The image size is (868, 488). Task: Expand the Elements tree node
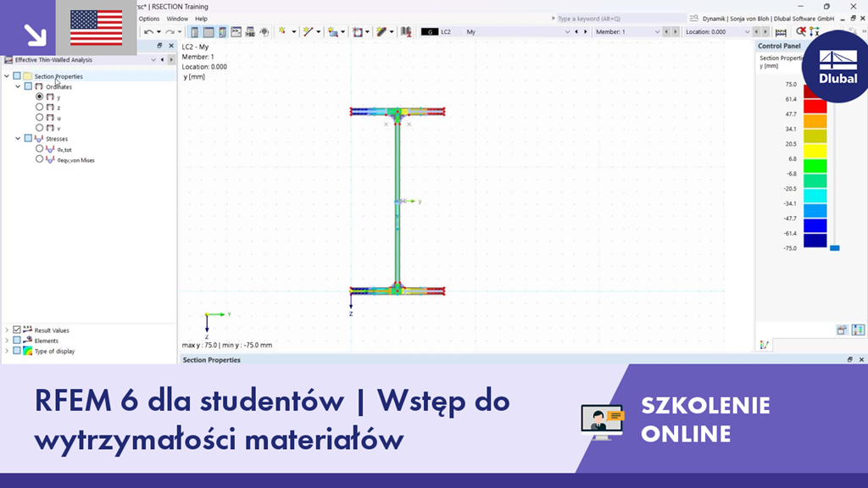pyautogui.click(x=7, y=341)
